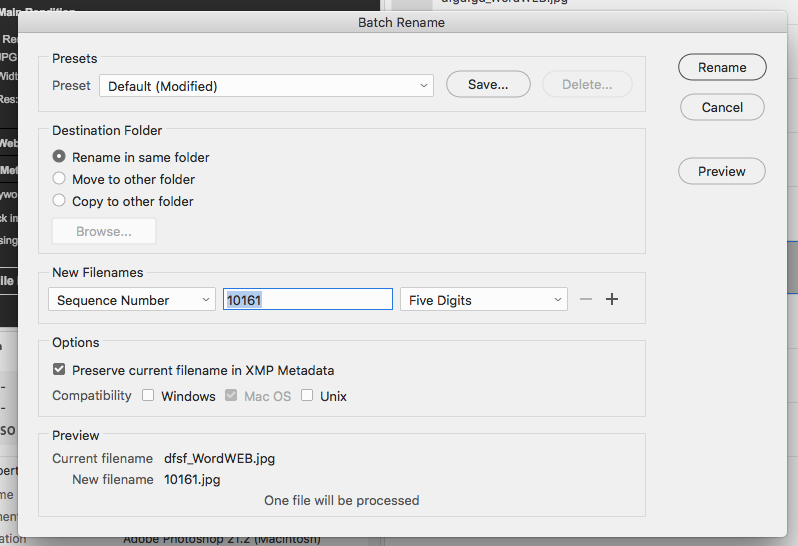Click the Rename button
This screenshot has height=546, width=798.
[722, 67]
